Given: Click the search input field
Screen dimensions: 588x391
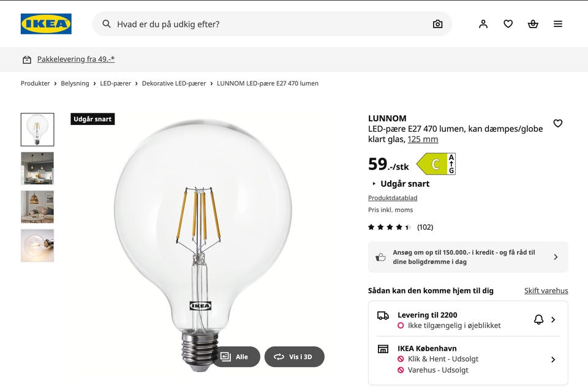Looking at the screenshot, I should [269, 24].
